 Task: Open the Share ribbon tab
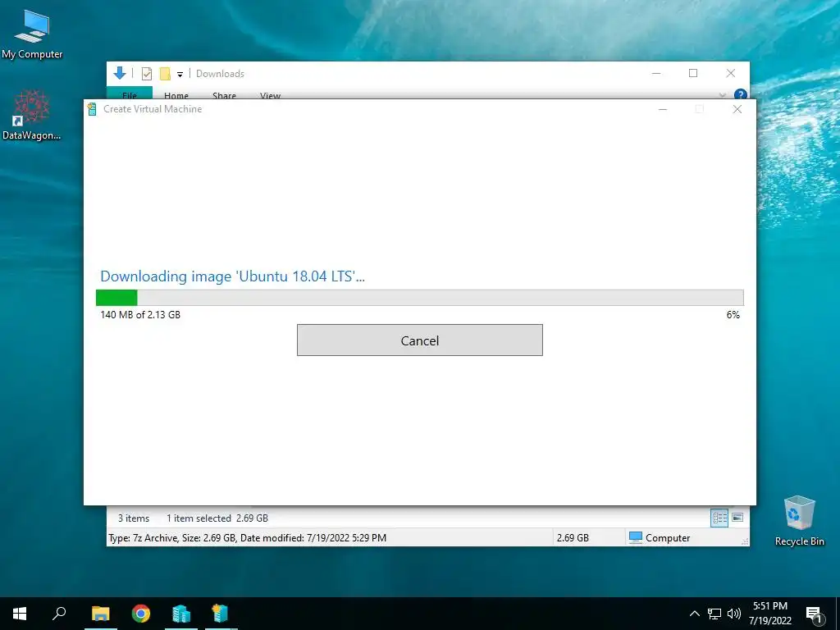click(224, 95)
